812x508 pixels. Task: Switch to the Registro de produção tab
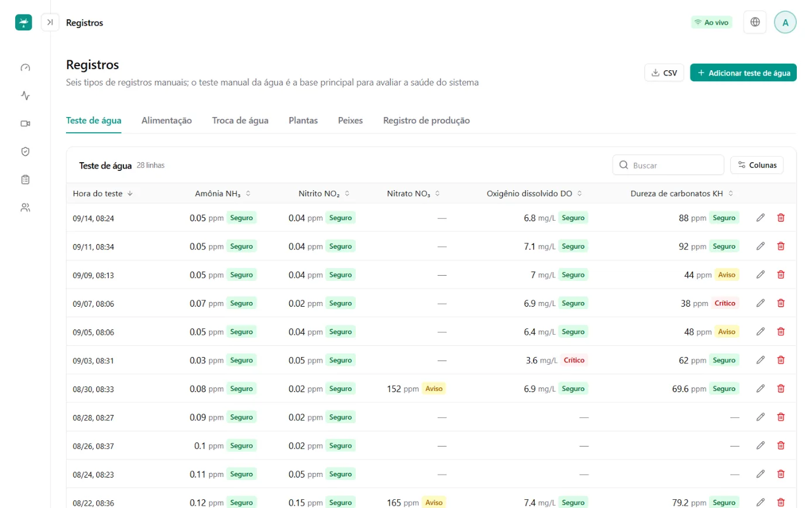click(x=426, y=121)
